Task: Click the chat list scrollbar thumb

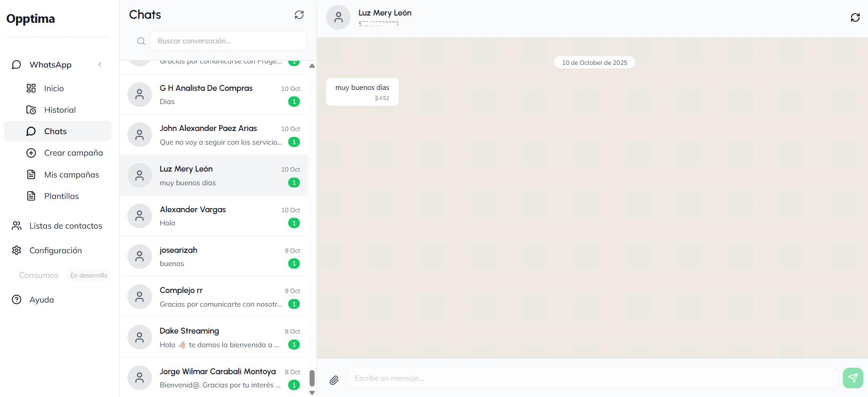Action: [x=312, y=378]
